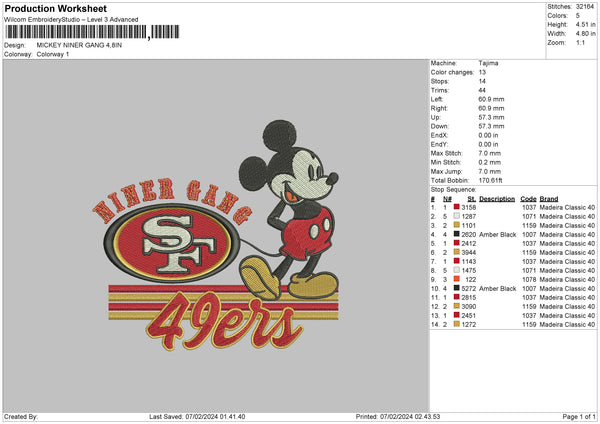Click stitch count 2451 in stop row 13
Screen dimensions: 600x424
click(469, 315)
